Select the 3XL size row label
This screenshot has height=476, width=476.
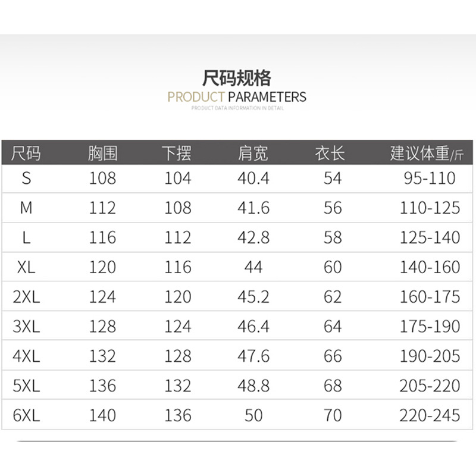[x=26, y=327]
